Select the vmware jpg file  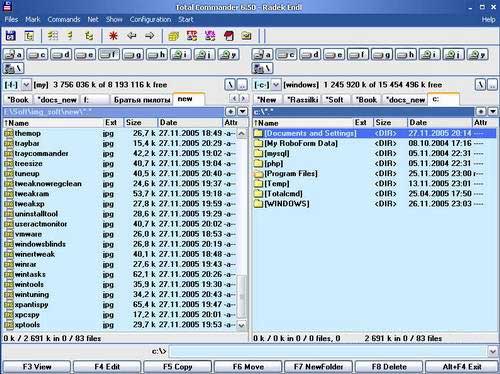[120, 234]
